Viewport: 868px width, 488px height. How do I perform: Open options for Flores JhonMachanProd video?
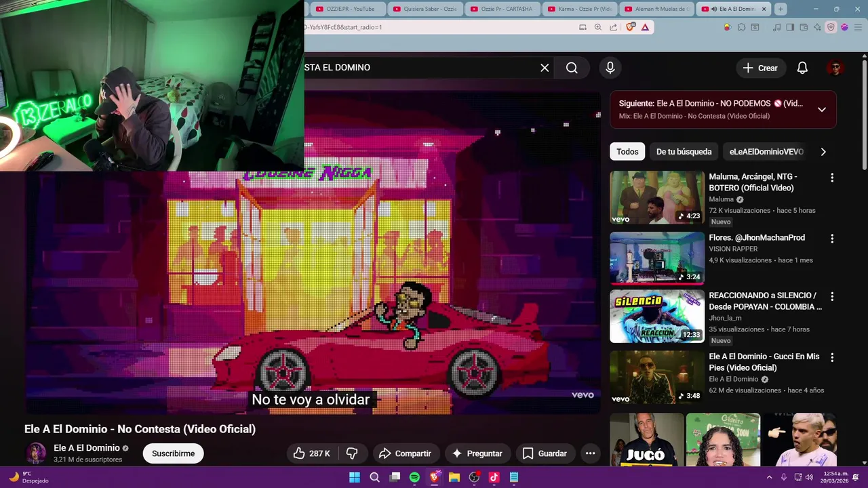click(832, 239)
